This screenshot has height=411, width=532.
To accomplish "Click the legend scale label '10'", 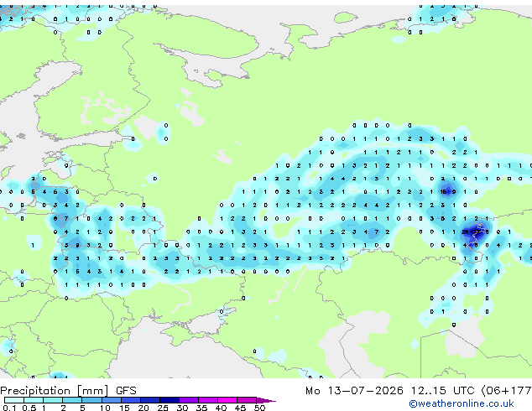I will click(105, 408).
